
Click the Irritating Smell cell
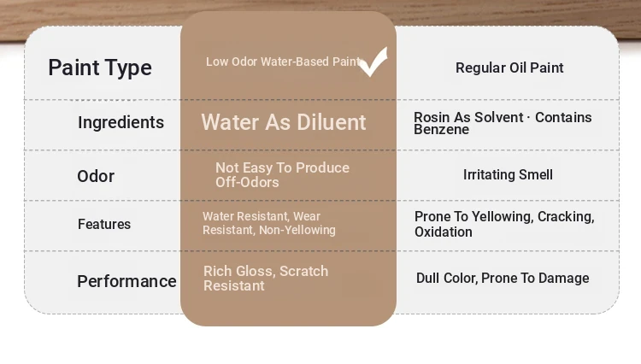pos(508,174)
